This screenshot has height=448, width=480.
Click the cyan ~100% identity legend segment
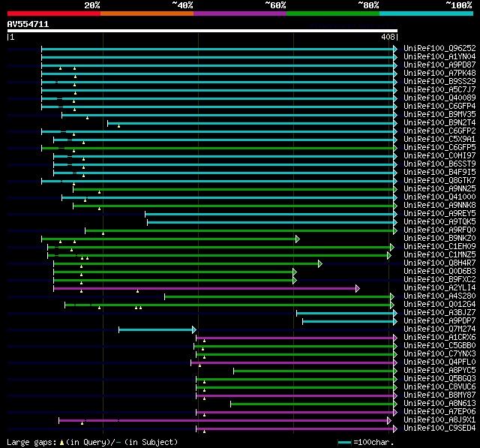(x=427, y=14)
